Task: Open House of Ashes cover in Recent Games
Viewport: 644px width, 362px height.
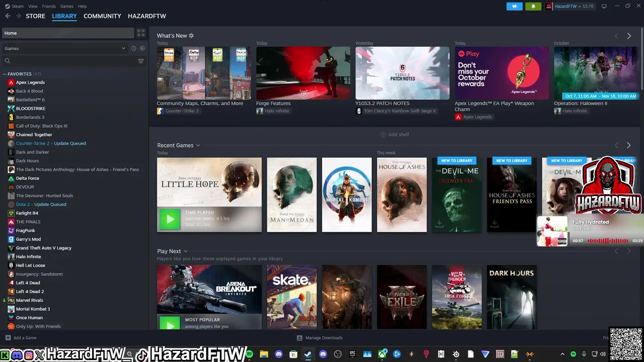Action: click(x=401, y=195)
